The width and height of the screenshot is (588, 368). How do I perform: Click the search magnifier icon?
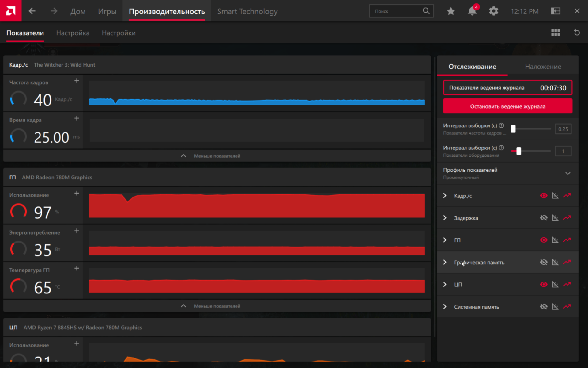tap(426, 11)
